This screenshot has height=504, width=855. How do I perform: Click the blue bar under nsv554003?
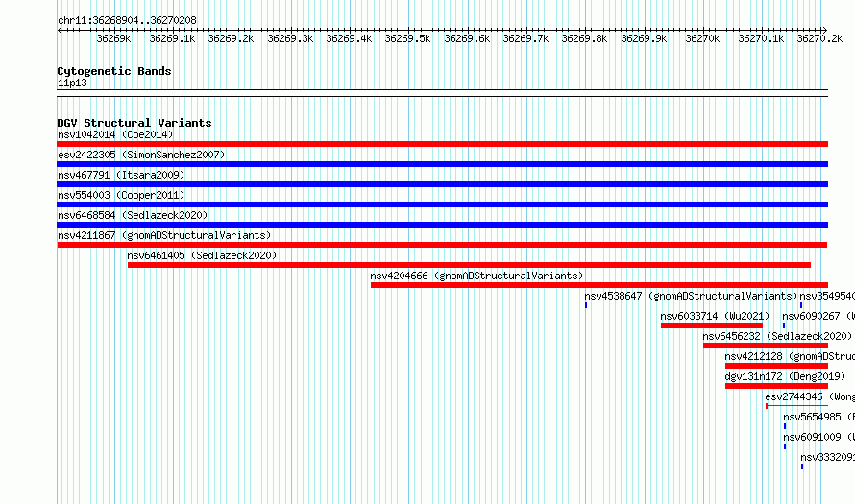(x=442, y=204)
